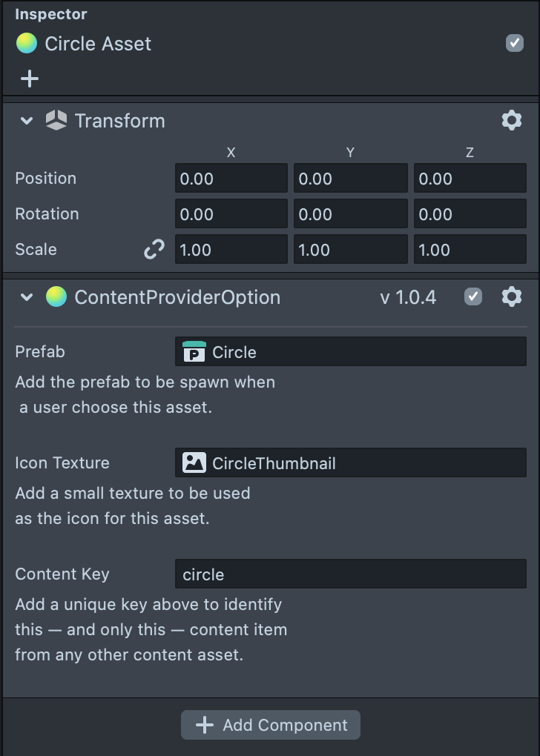
Task: Click the Scale Z value field
Action: 470,250
